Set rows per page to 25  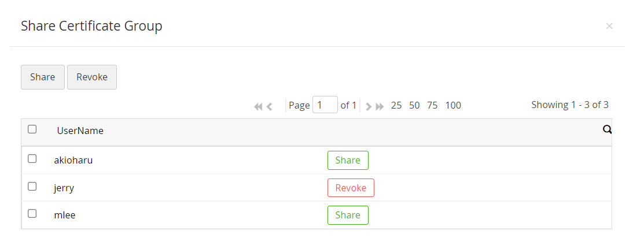click(x=396, y=105)
